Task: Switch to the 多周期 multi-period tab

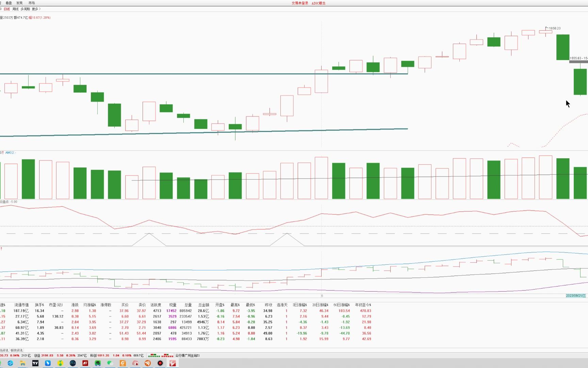Action: (25, 9)
